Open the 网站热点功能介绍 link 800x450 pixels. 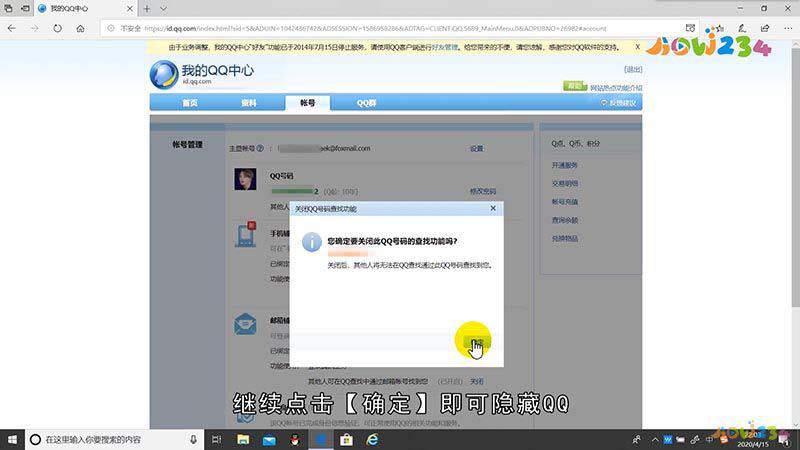[616, 88]
